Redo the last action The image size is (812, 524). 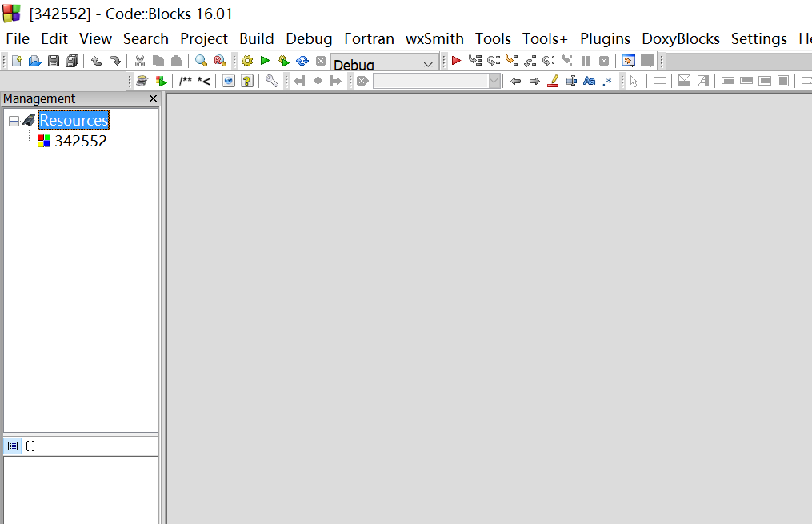click(115, 61)
